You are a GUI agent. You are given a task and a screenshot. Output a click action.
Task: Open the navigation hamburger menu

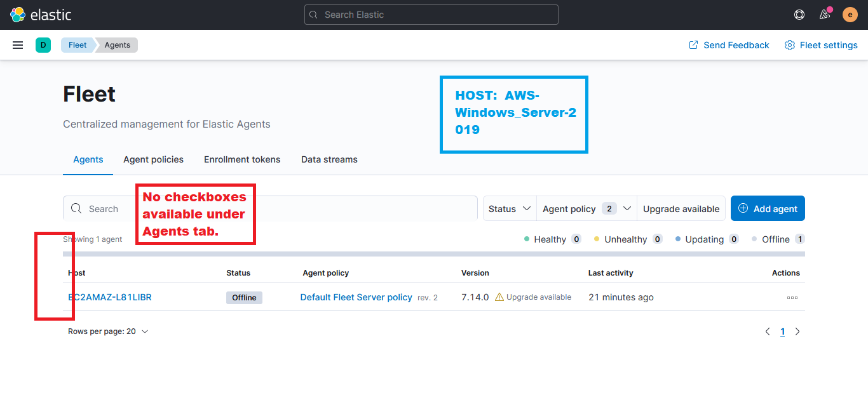click(17, 44)
